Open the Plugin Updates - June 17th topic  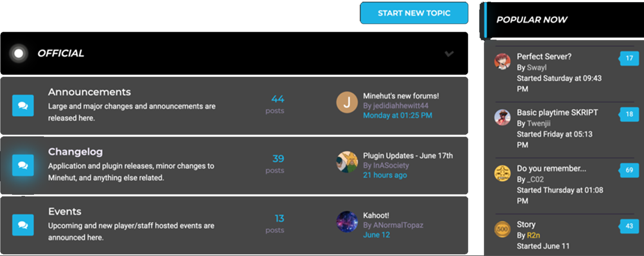pos(408,156)
